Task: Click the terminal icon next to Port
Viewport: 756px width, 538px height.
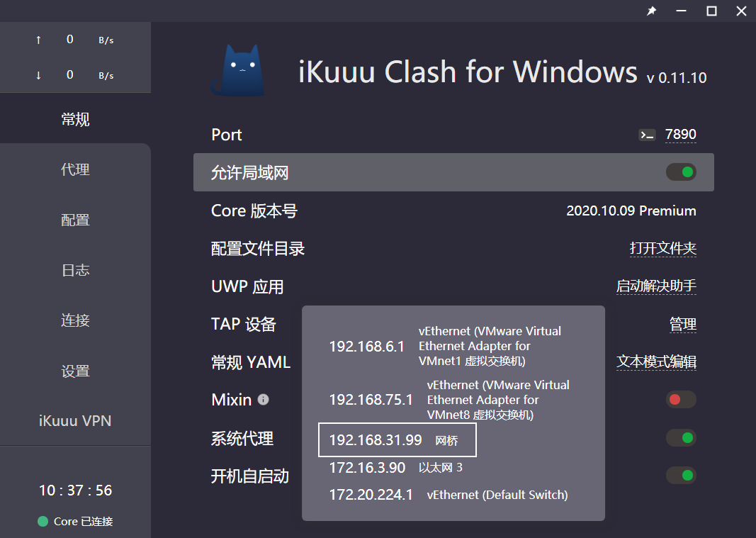Action: tap(647, 135)
